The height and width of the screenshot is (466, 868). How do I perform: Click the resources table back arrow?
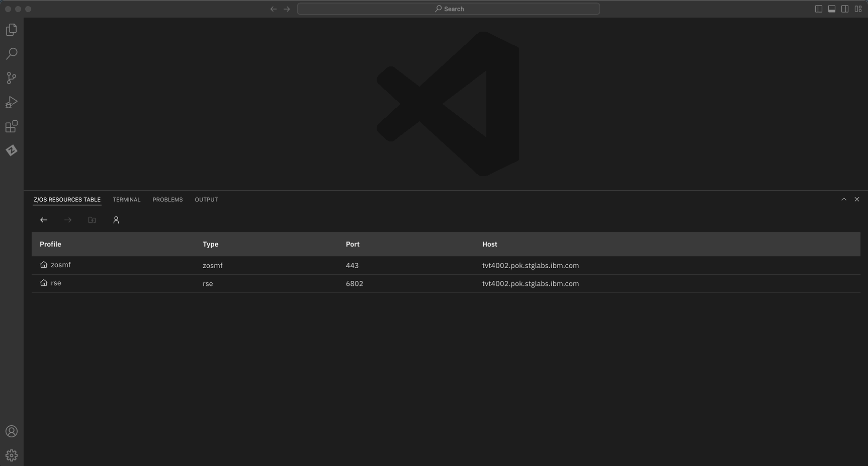(x=44, y=220)
